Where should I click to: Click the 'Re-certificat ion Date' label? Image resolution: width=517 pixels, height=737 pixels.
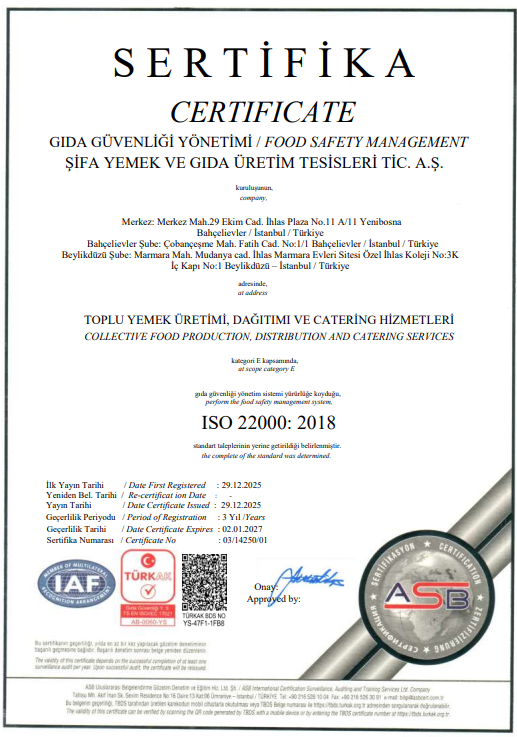point(167,495)
